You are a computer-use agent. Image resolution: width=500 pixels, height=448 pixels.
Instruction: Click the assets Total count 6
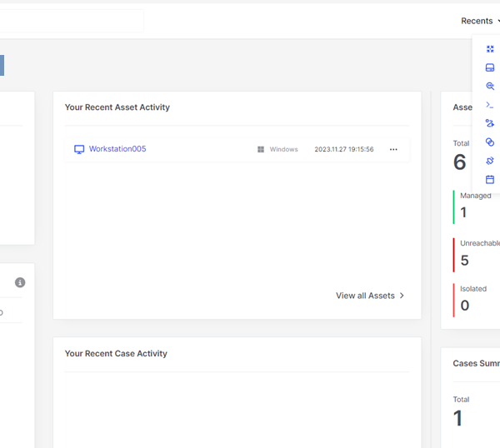pyautogui.click(x=459, y=162)
